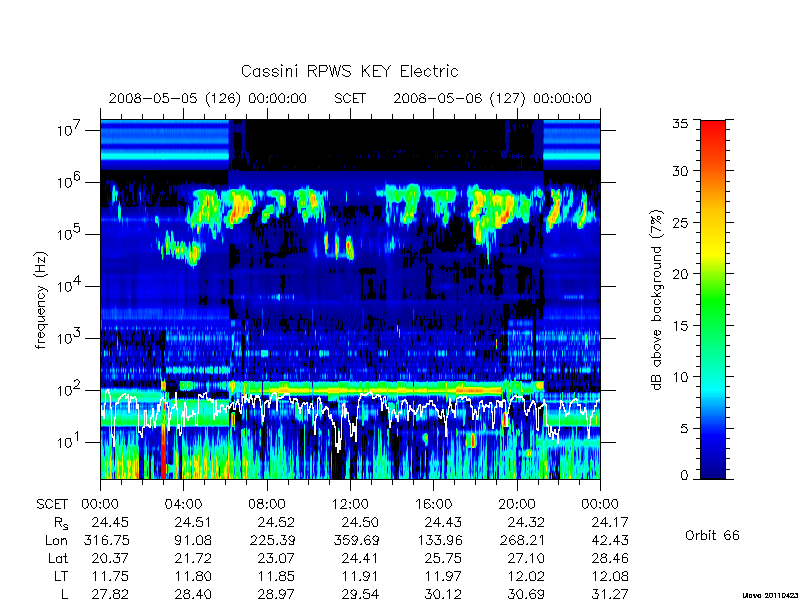Image resolution: width=800 pixels, height=600 pixels.
Task: Click the 'L' row label
Action: click(x=65, y=594)
